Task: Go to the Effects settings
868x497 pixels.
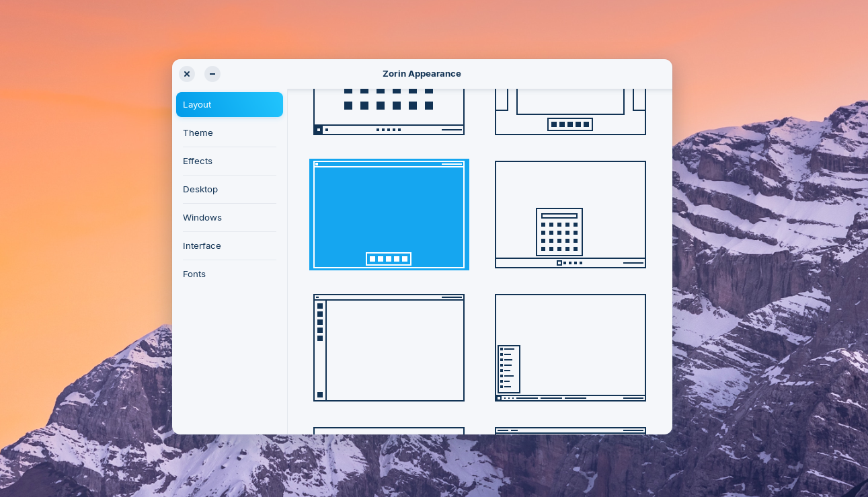Action: (229, 161)
